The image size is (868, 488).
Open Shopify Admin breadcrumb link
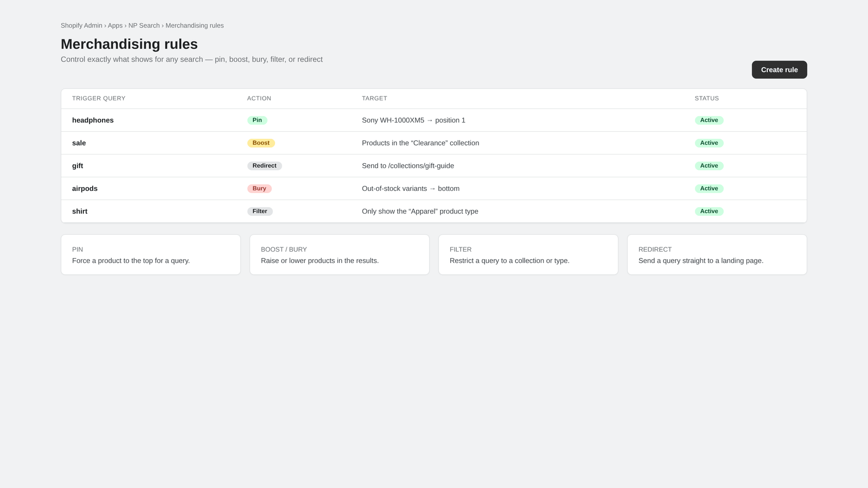tap(81, 25)
